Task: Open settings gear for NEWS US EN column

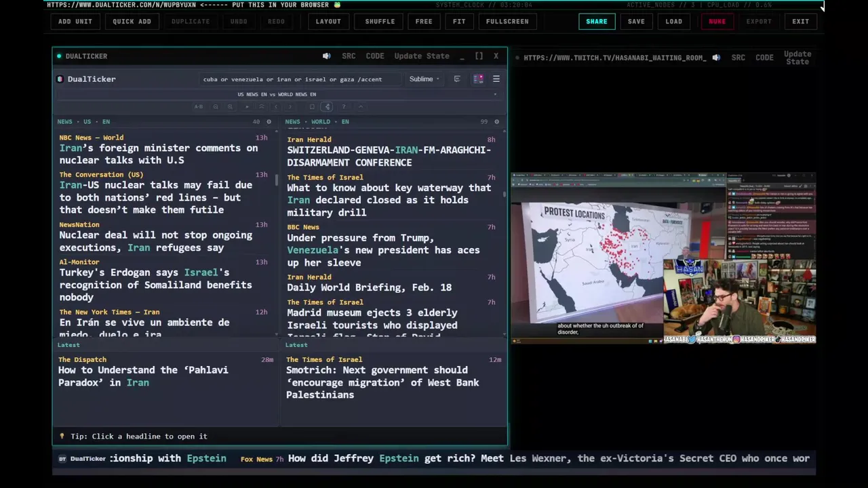Action: pos(269,122)
